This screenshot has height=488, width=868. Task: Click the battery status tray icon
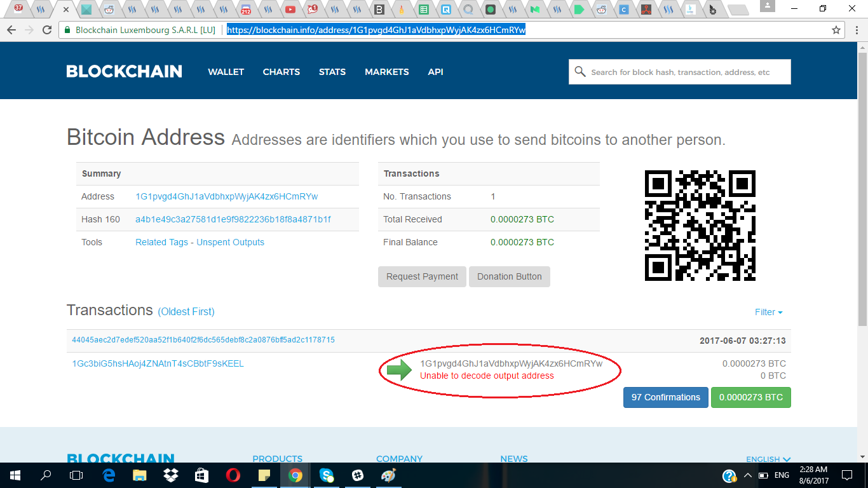pos(763,475)
